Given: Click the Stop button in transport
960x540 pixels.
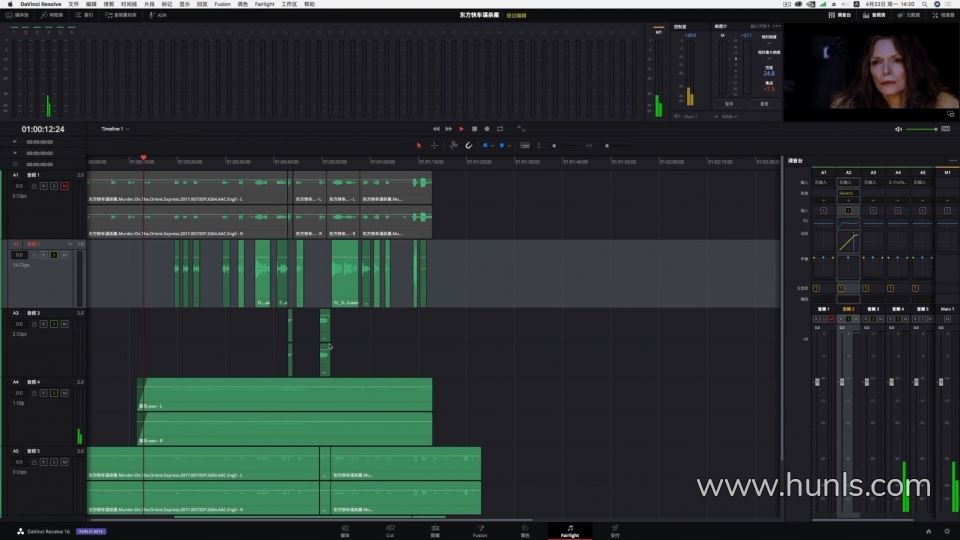Looking at the screenshot, I should click(474, 129).
